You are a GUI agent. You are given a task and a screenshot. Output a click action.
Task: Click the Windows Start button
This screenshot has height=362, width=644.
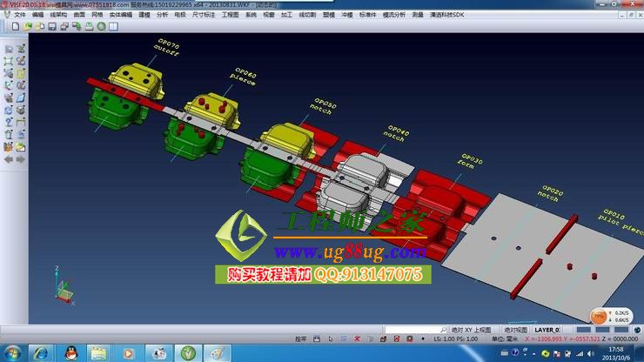pyautogui.click(x=12, y=353)
